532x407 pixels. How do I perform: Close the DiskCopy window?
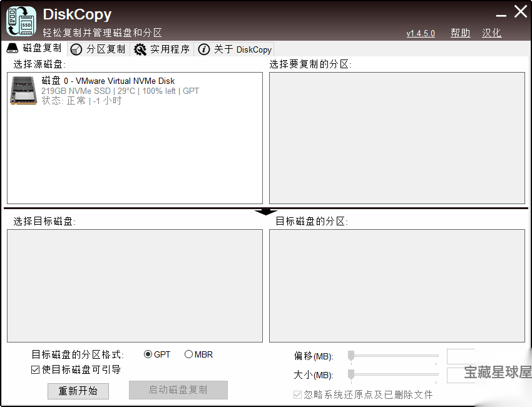[521, 11]
